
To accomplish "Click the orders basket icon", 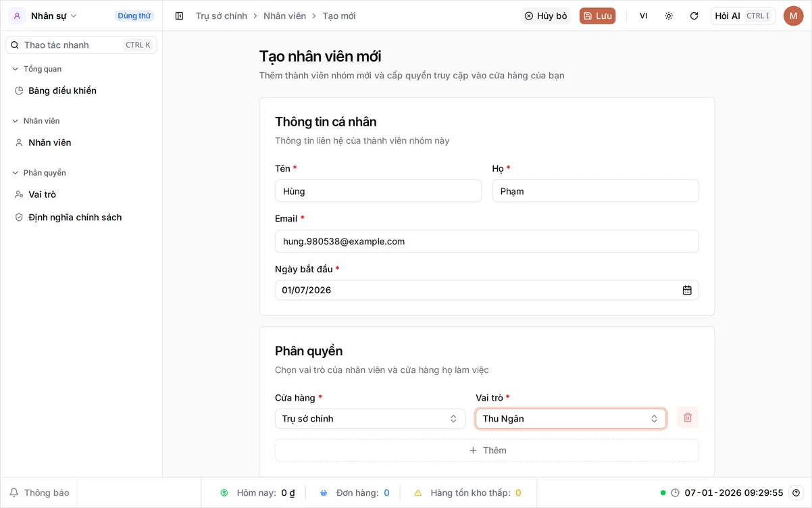I will pos(324,493).
